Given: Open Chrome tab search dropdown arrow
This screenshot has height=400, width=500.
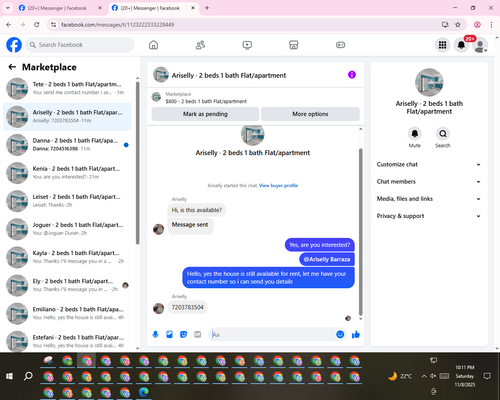Looking at the screenshot, I should pyautogui.click(x=8, y=8).
